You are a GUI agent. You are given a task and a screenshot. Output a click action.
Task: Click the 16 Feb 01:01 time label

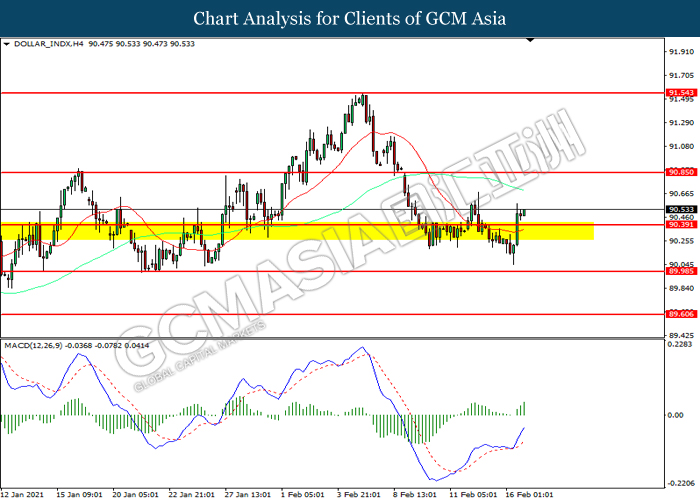click(x=529, y=495)
